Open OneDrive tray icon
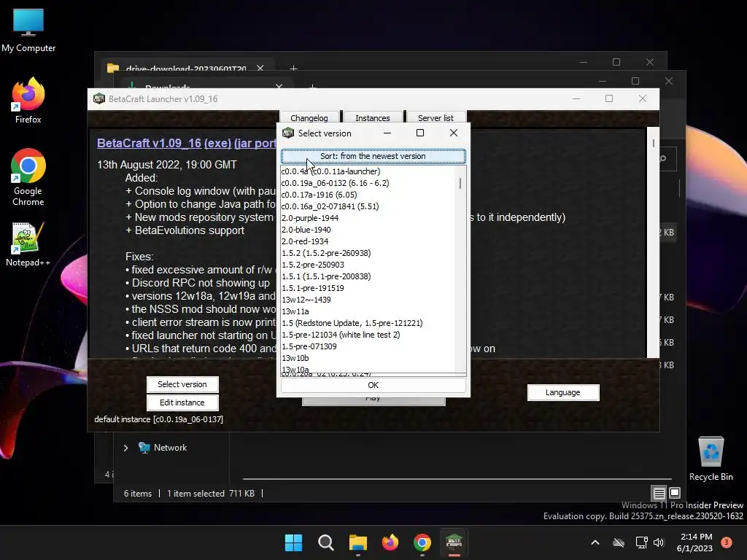 pos(619,542)
